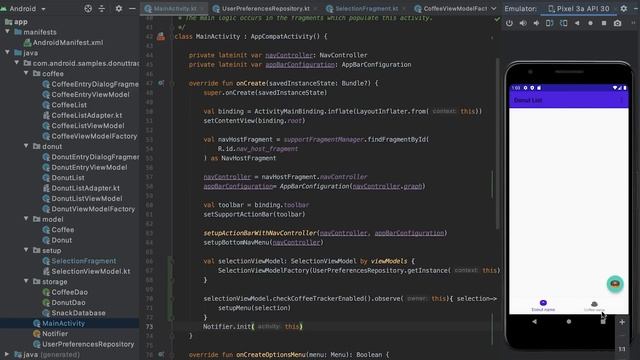Click the emulator power button icon
Screen dimensions: 640x360
pyautogui.click(x=509, y=23)
